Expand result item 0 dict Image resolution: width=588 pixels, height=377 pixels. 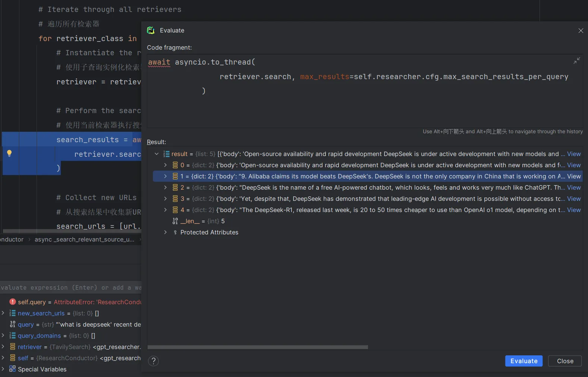coord(166,165)
